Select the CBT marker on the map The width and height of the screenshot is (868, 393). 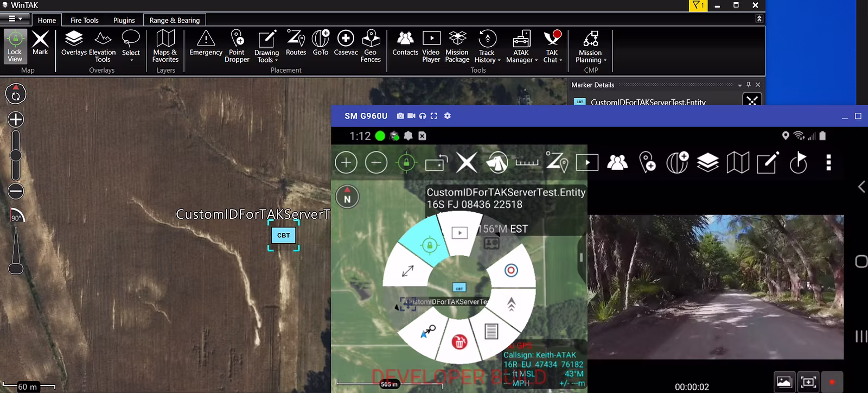point(283,235)
